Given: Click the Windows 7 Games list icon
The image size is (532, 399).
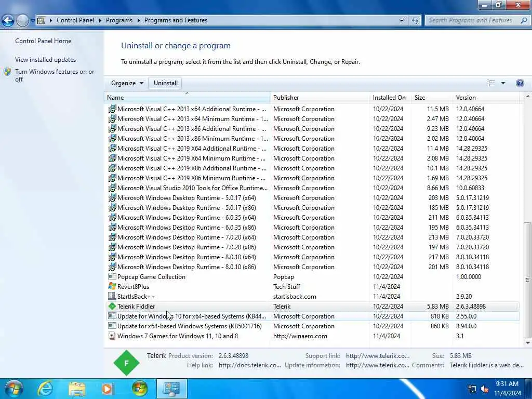Looking at the screenshot, I should tap(112, 336).
